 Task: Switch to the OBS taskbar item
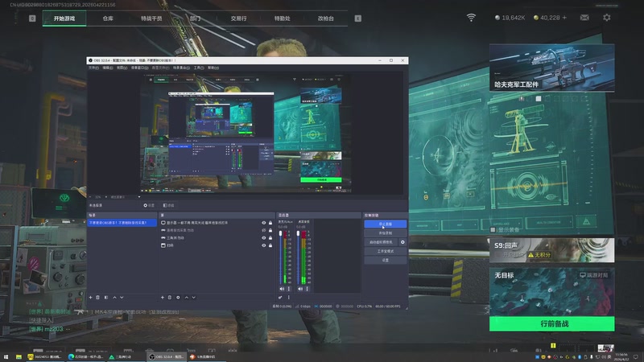point(167,356)
